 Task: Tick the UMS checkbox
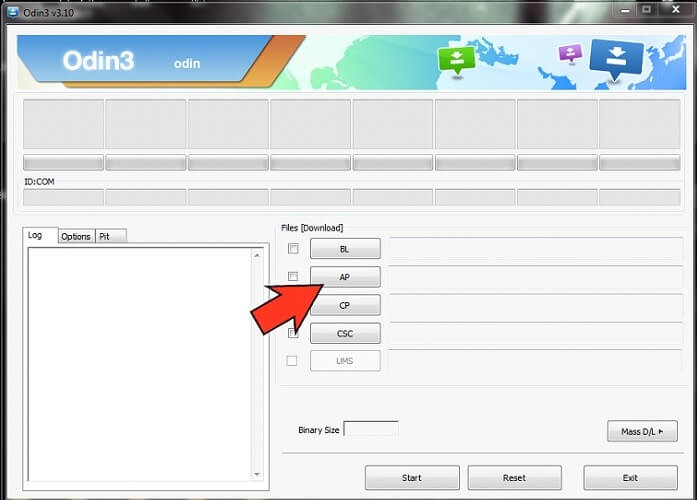tap(292, 360)
